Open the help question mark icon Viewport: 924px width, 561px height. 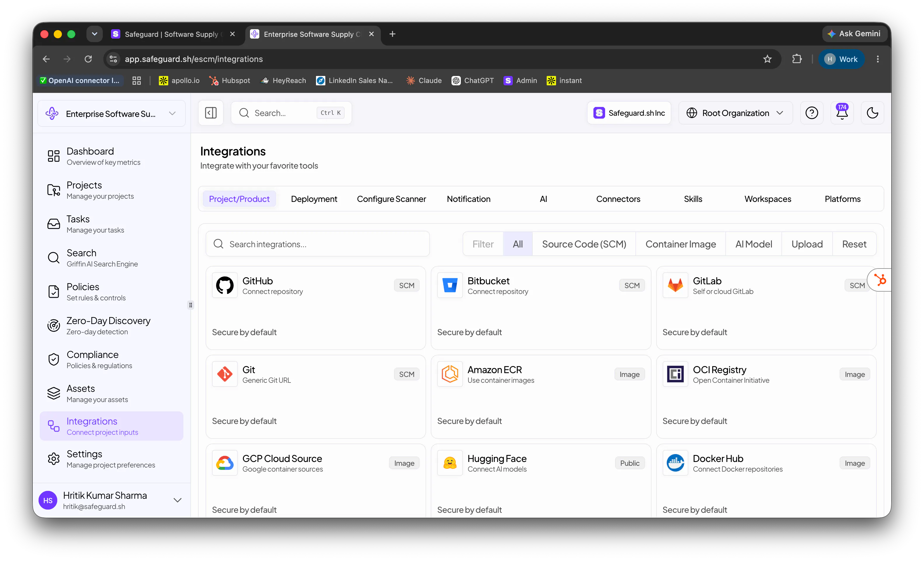pos(812,112)
